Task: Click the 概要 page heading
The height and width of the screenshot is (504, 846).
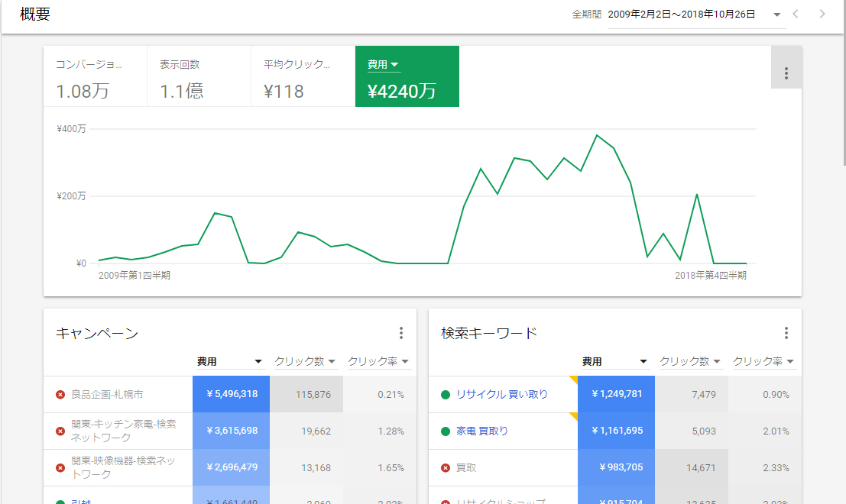Action: (x=35, y=14)
